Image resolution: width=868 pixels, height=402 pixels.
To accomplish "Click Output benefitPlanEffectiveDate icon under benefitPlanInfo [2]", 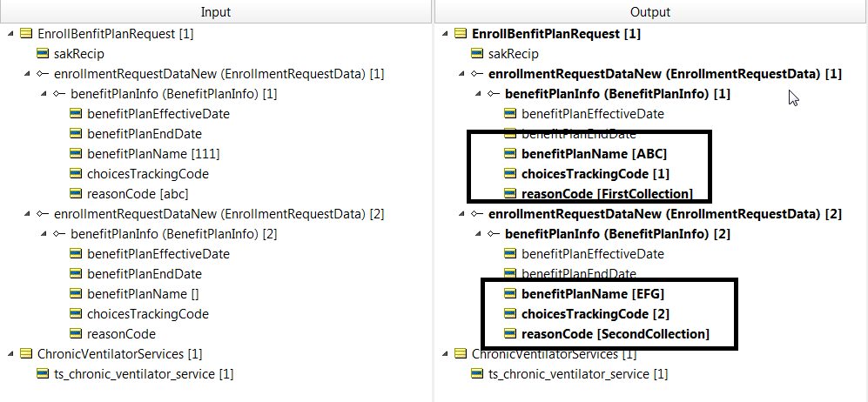I will (x=510, y=254).
